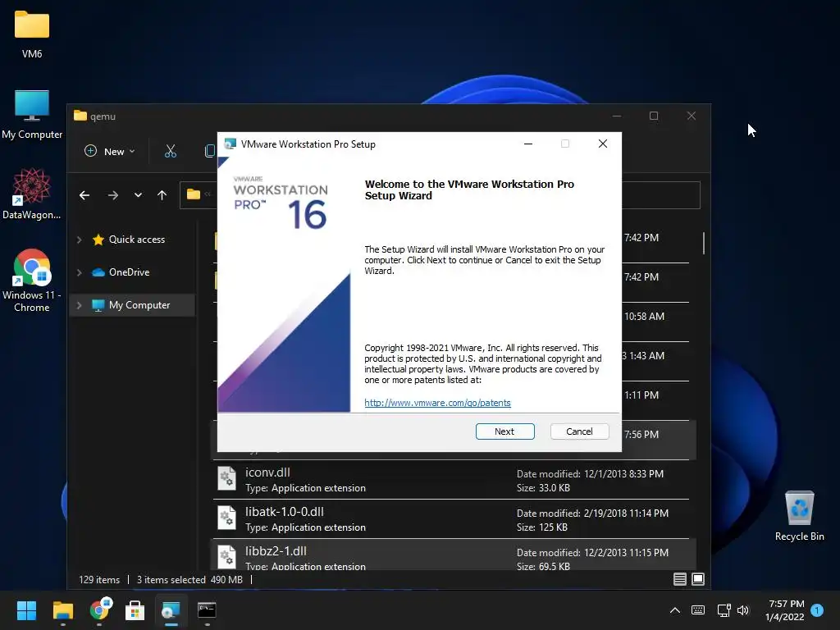Open File Explorer from the taskbar
This screenshot has height=630, width=840.
(x=62, y=610)
